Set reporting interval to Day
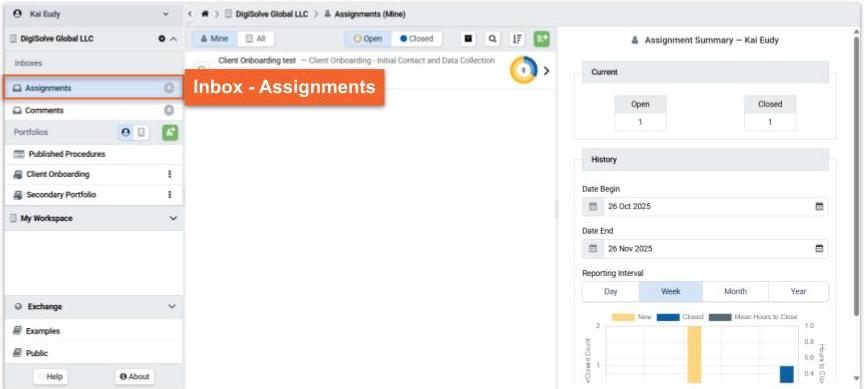Screen dimensions: 864x389 (611, 291)
